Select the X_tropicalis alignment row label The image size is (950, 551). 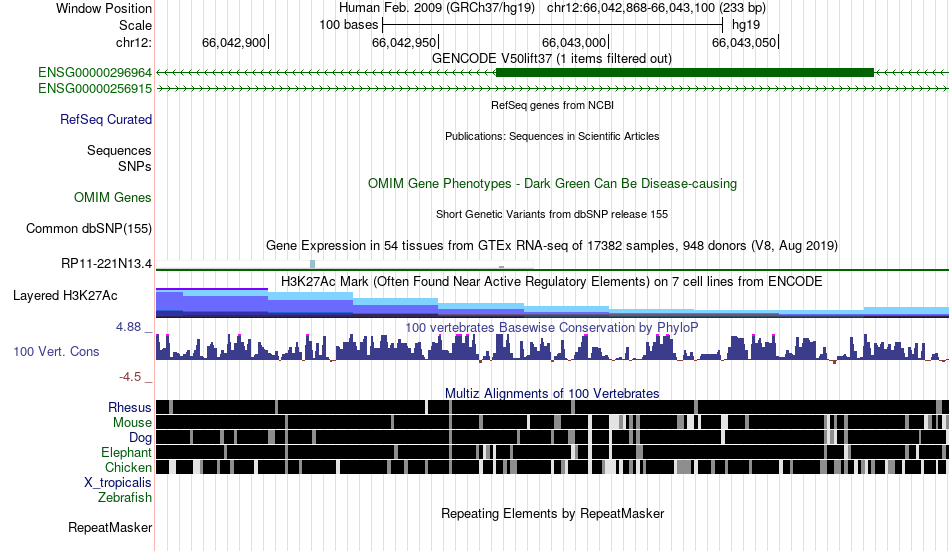tap(118, 483)
